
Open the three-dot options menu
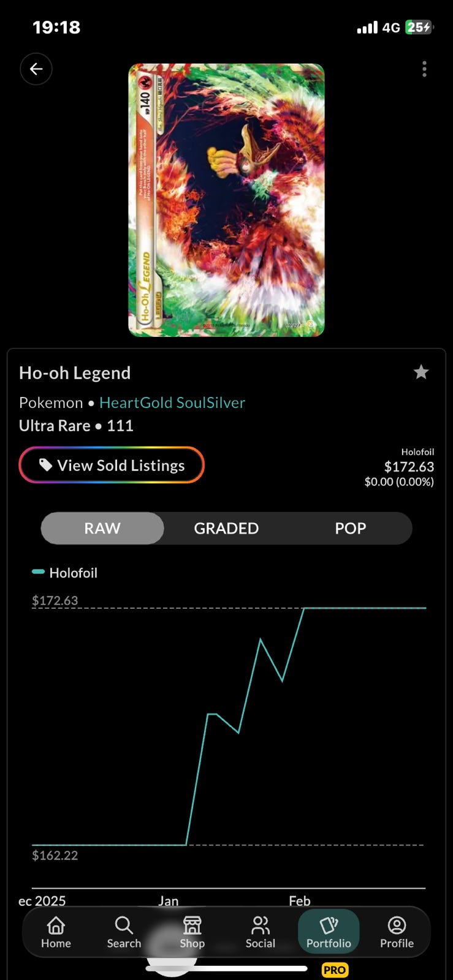pos(424,69)
